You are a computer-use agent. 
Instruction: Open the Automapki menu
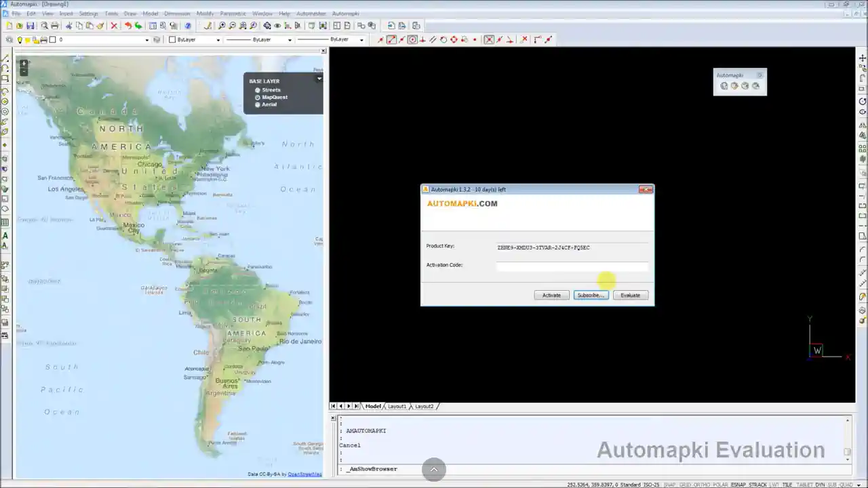coord(345,13)
